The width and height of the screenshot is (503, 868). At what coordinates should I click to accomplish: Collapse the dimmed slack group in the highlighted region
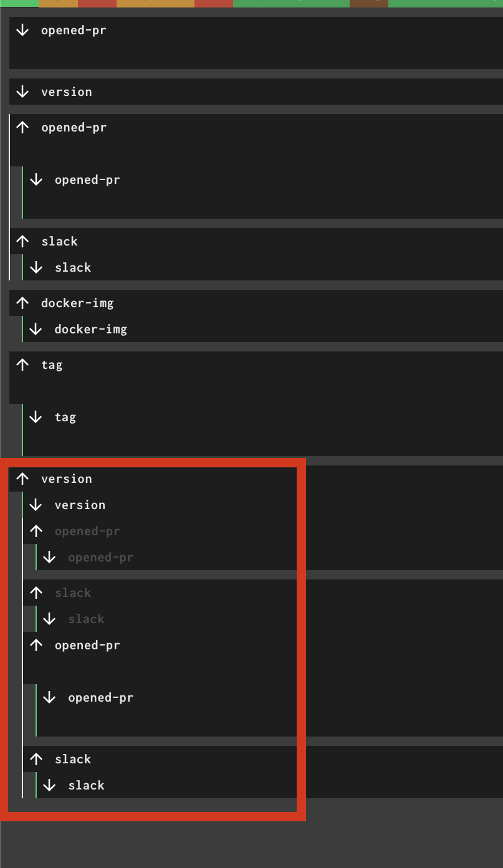click(36, 592)
